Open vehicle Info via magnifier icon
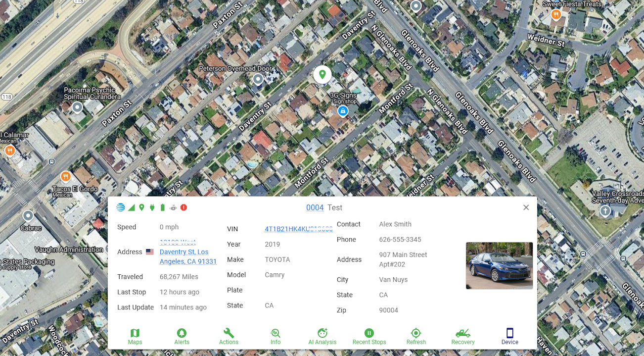 pyautogui.click(x=276, y=336)
